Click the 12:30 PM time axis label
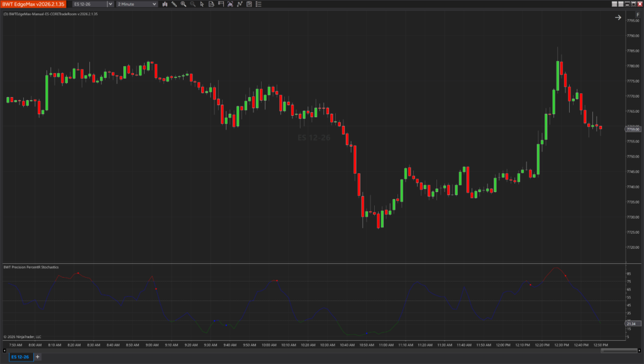Image resolution: width=644 pixels, height=364 pixels. [562, 345]
